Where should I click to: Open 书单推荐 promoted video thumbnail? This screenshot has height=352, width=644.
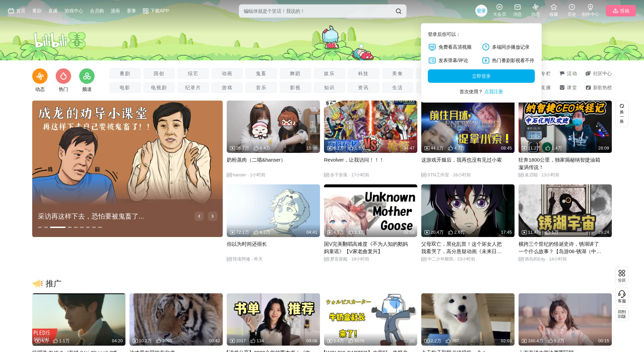coord(273,319)
